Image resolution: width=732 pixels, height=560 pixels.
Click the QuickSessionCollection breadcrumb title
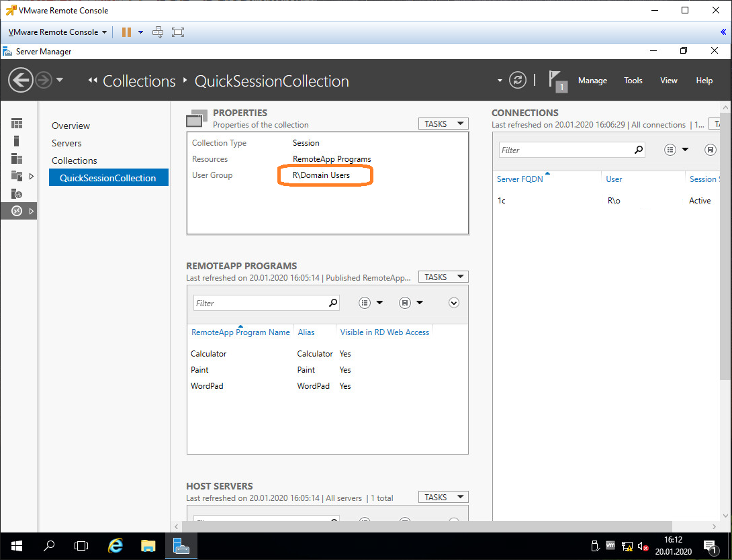pyautogui.click(x=272, y=81)
